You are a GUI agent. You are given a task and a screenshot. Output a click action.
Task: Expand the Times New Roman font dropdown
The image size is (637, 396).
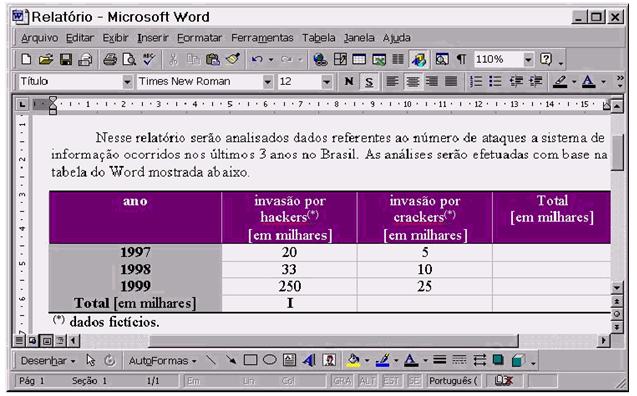click(x=267, y=82)
